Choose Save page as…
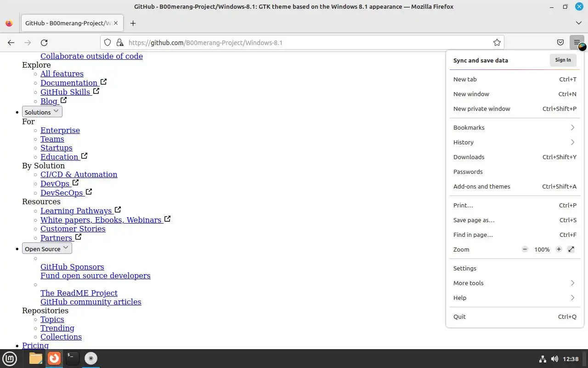This screenshot has height=368, width=588. coord(514,220)
